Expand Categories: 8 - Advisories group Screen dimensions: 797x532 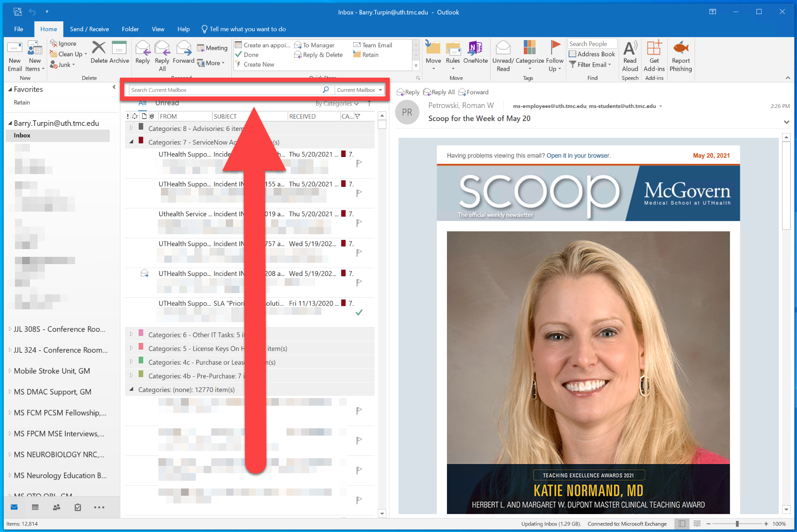pyautogui.click(x=131, y=128)
